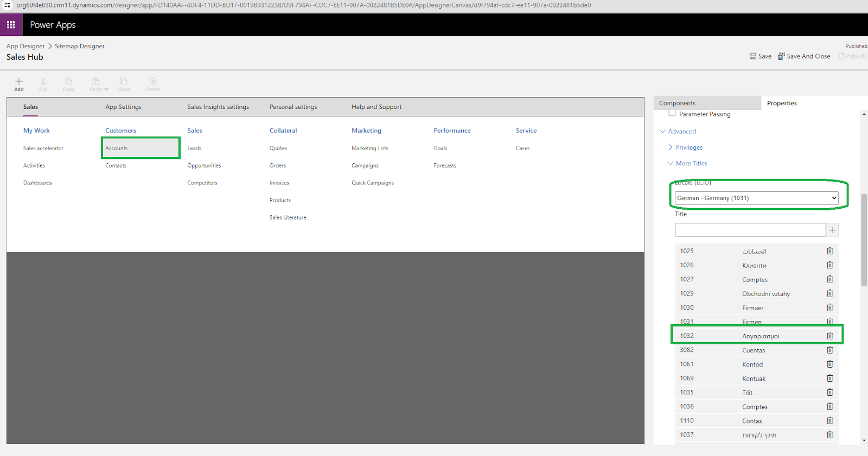Viewport: 868px width, 456px height.
Task: Click the Publish button
Action: (852, 56)
